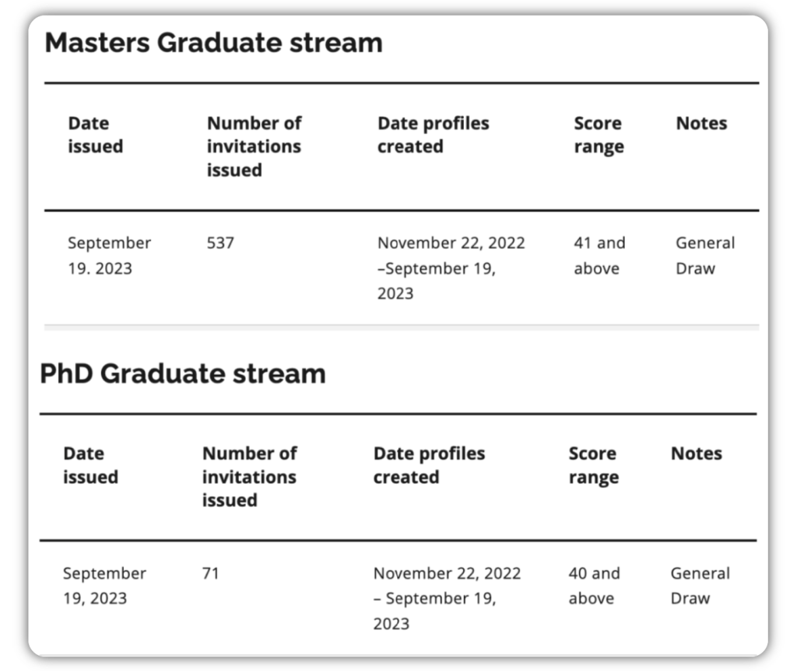
Task: Select the 71 invitations cell
Action: (x=210, y=574)
